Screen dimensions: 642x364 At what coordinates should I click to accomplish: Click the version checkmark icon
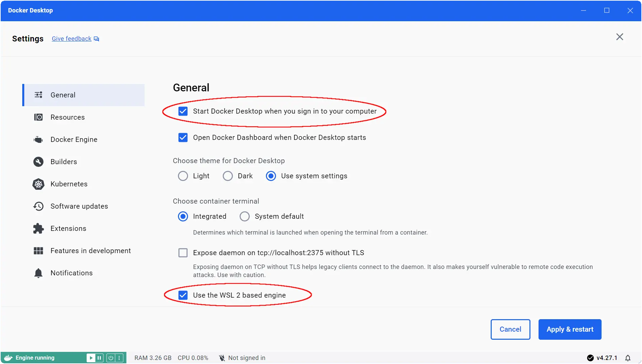coord(590,358)
